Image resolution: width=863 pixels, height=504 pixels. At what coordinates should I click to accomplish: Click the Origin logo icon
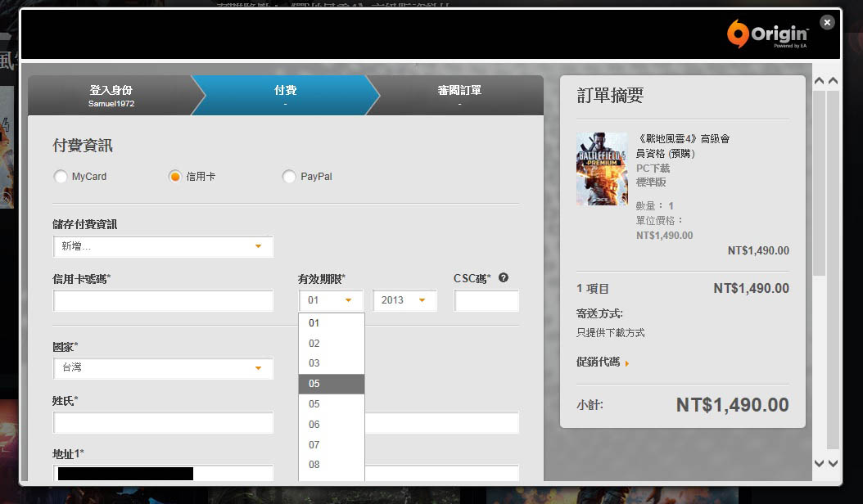[739, 34]
